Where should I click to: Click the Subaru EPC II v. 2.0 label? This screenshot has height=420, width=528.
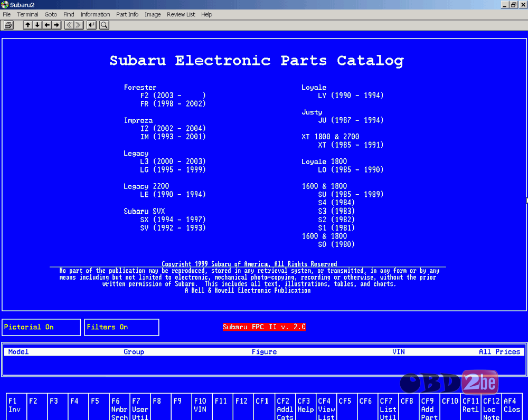[x=264, y=327]
